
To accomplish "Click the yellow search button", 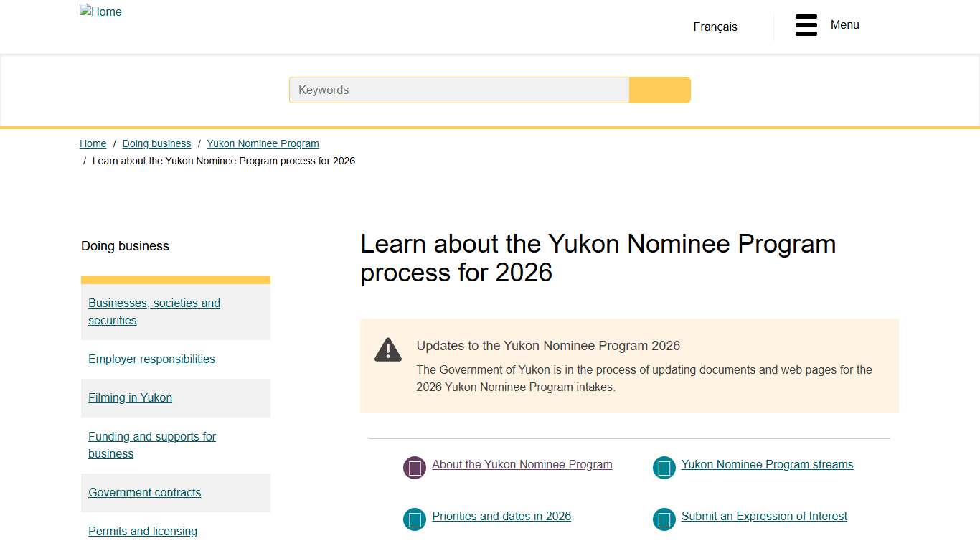I will (x=659, y=90).
